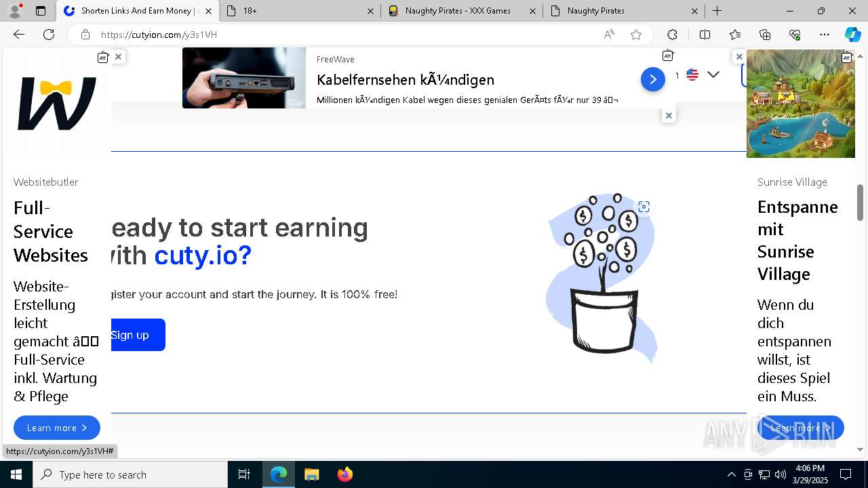Open Kabelfernsehen kündigen ad headline

(406, 80)
